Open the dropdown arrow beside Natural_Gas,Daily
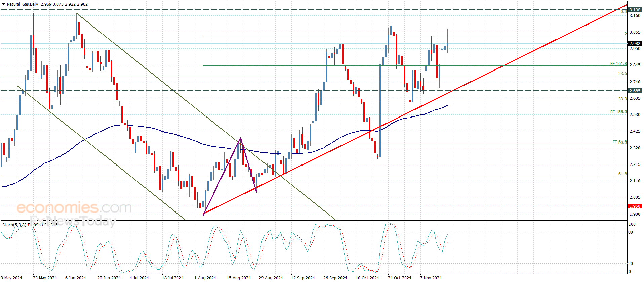The width and height of the screenshot is (644, 282). 3,4
